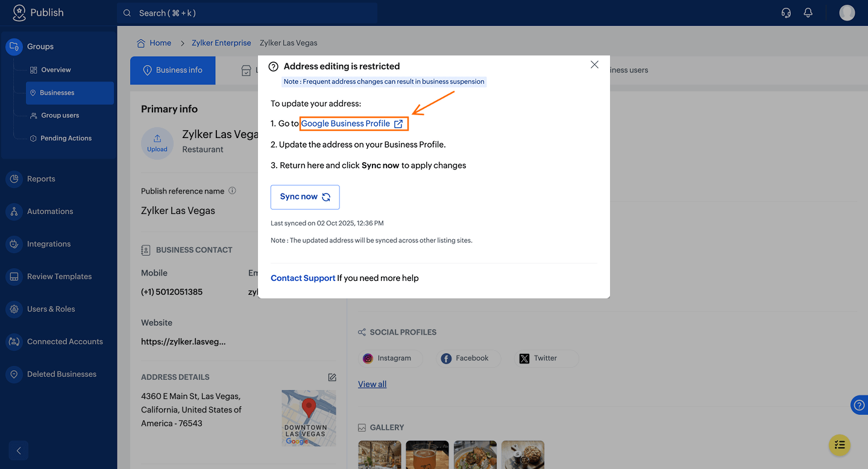The image size is (868, 469).
Task: Select Group users in the sidebar
Action: pyautogui.click(x=60, y=116)
